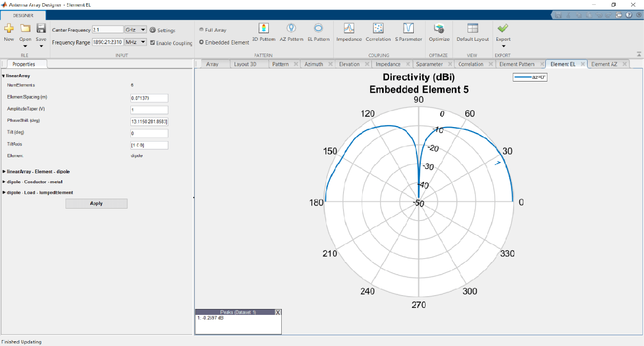Switch to the Layout 3D tab

tap(245, 64)
